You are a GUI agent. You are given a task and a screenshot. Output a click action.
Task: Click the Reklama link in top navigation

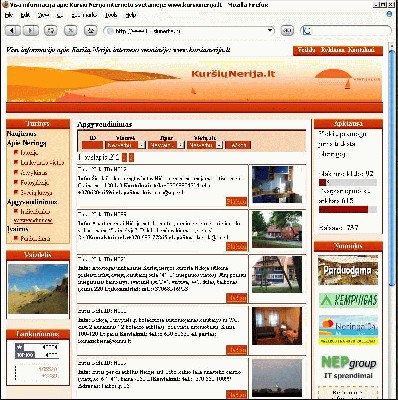[332, 50]
